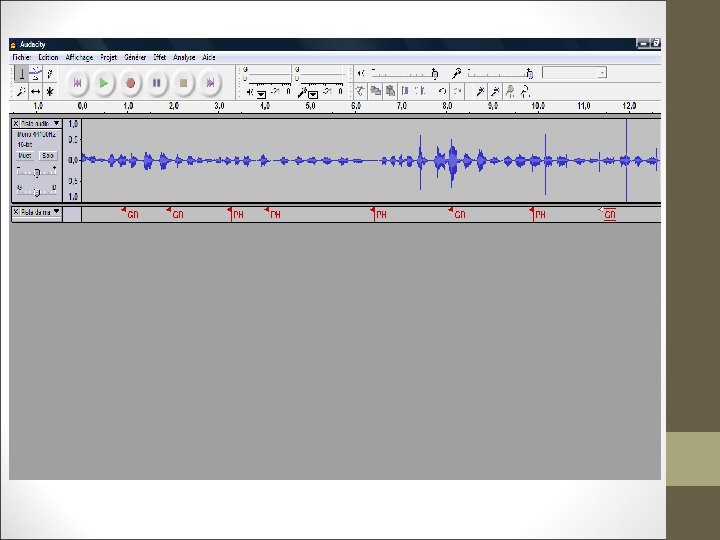720x540 pixels.
Task: Select the PH label near 4.0 seconds
Action: (x=275, y=214)
